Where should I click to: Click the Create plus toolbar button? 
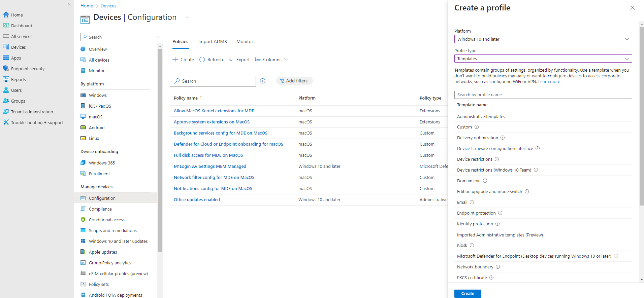pos(183,60)
